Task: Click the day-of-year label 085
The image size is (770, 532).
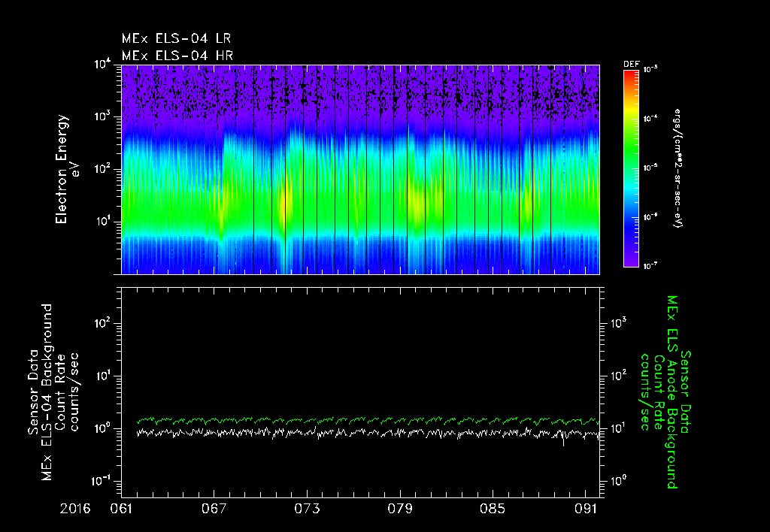Action: [x=493, y=509]
